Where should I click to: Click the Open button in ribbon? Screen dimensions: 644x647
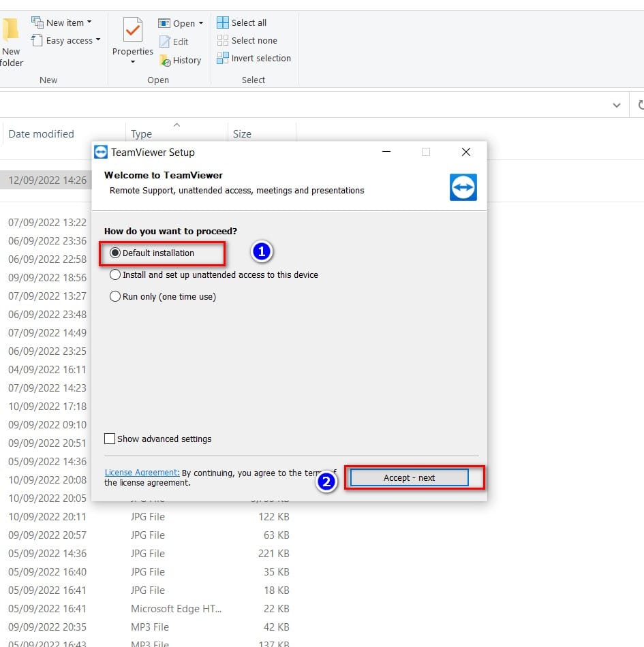click(x=177, y=23)
